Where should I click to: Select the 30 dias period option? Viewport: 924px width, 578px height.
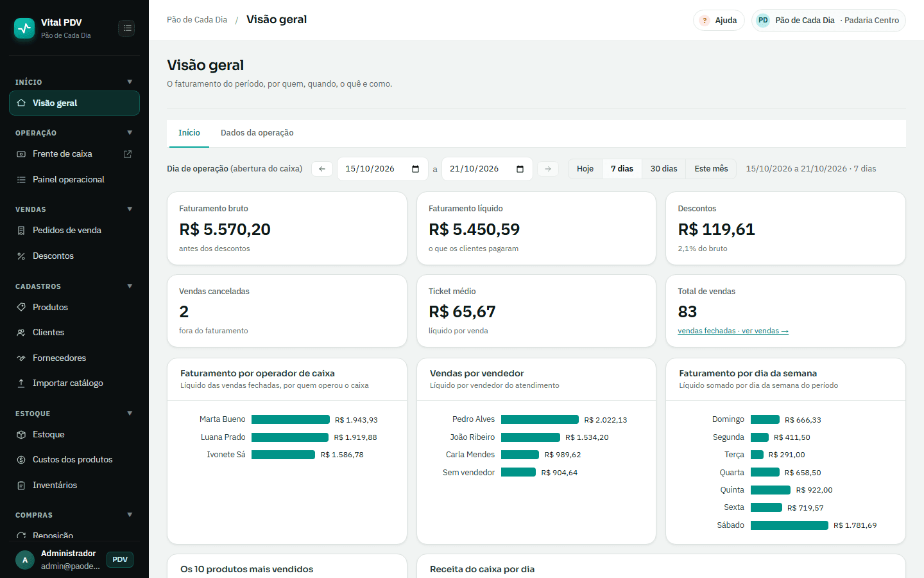coord(663,169)
